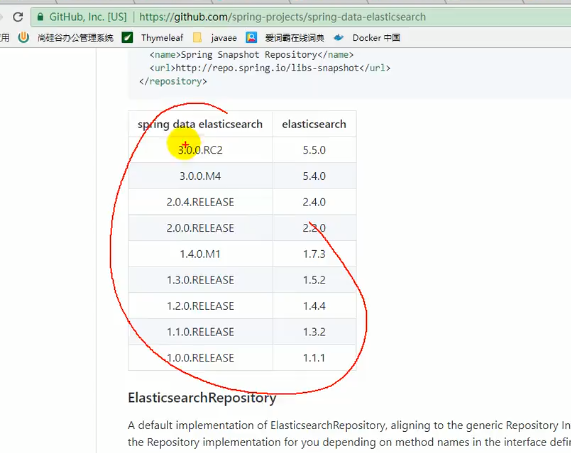The image size is (571, 453).
Task: Click the browser reload icon
Action: (18, 17)
